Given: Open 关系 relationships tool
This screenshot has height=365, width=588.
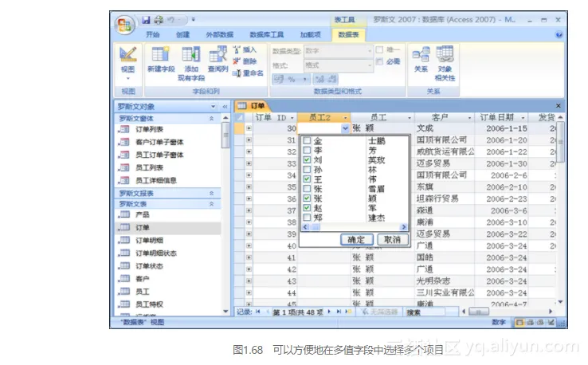Looking at the screenshot, I should [421, 60].
